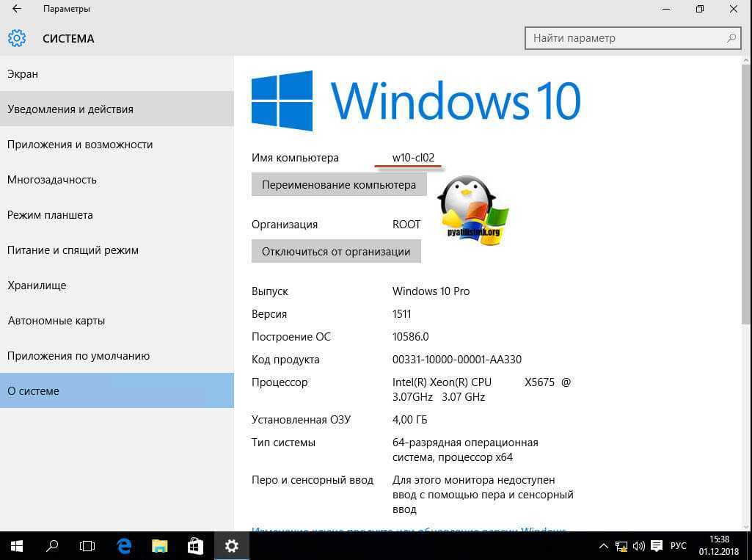Click the back arrow in Settings
The width and height of the screenshot is (752, 560).
tap(17, 10)
